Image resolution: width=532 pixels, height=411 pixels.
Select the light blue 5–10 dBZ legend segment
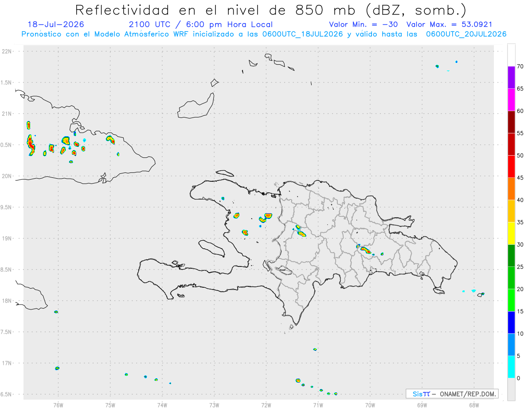coord(511,345)
